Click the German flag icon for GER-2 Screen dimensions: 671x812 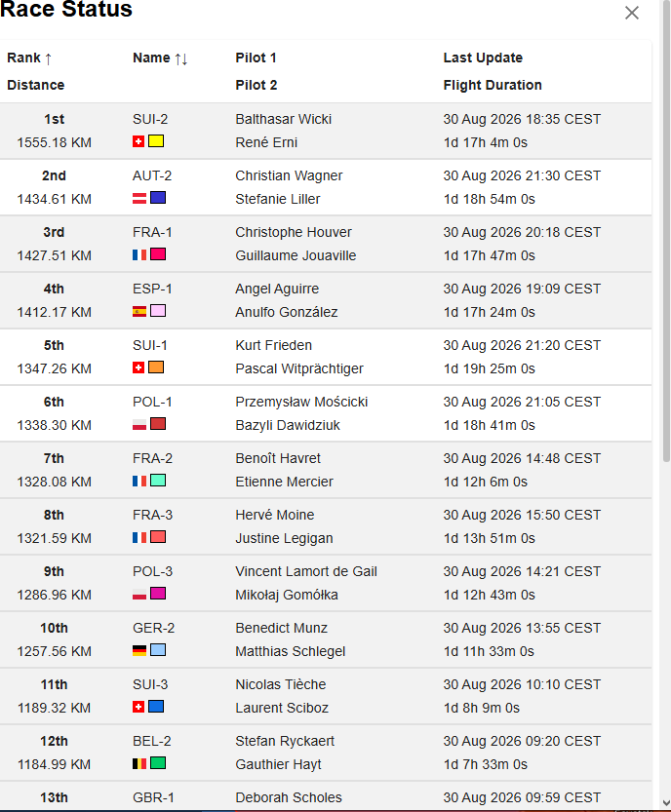click(139, 650)
